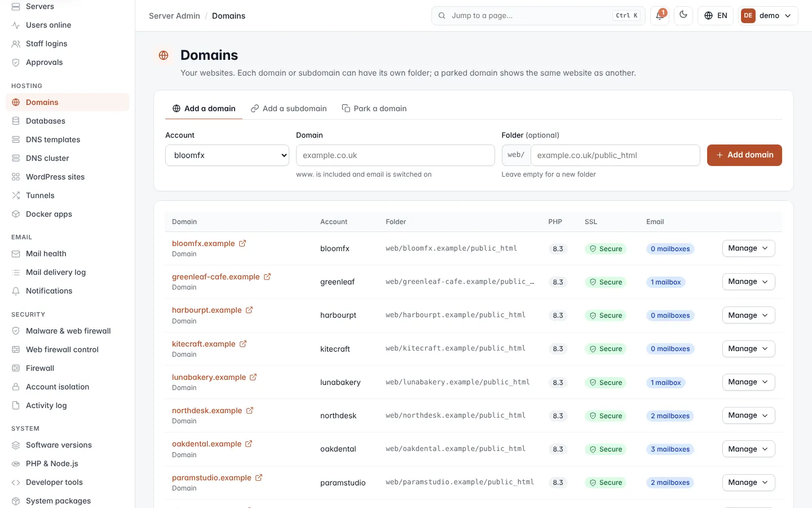Click the 3 mailboxes badge for oakdental
Viewport: 812px width, 508px height.
click(x=670, y=449)
